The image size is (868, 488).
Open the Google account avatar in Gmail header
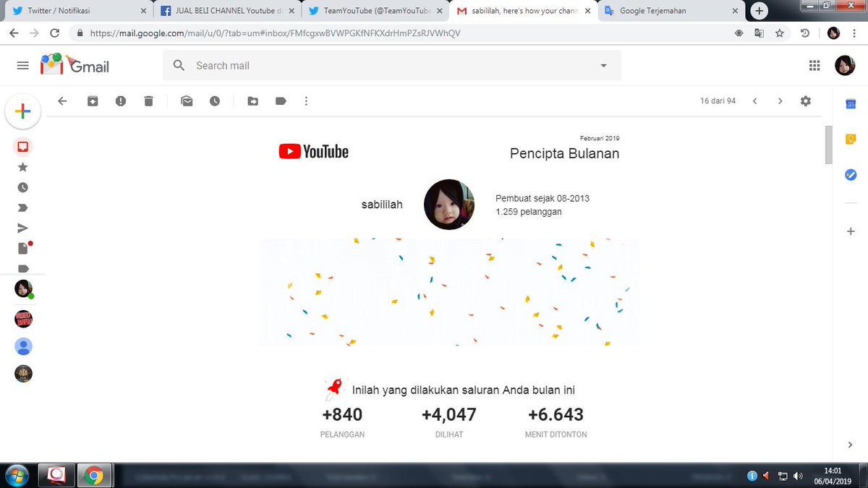(x=845, y=66)
